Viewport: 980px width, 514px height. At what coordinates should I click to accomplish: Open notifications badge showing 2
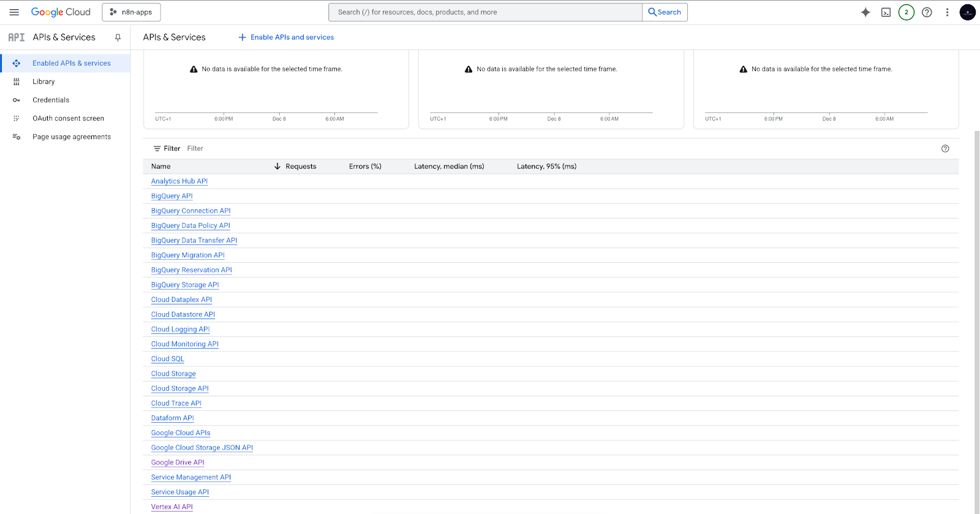coord(907,12)
